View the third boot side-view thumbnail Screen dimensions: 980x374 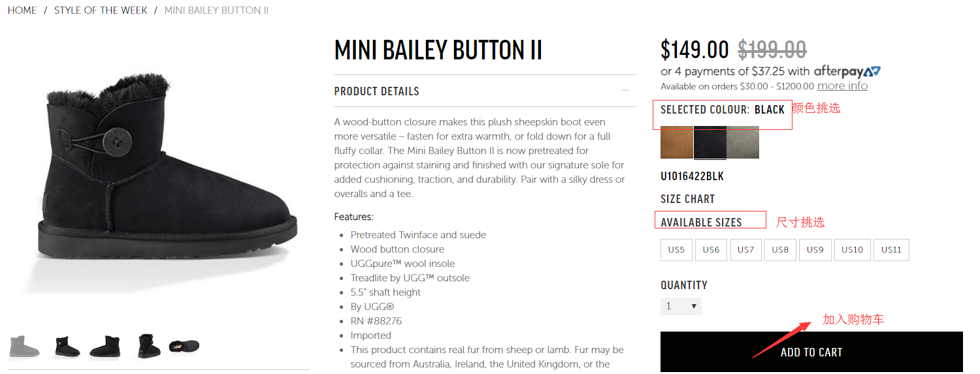click(105, 345)
